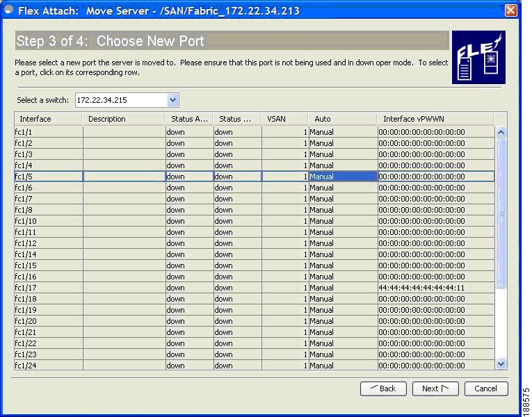Select row fc1/4
Image resolution: width=532 pixels, height=417 pixels.
pyautogui.click(x=255, y=165)
